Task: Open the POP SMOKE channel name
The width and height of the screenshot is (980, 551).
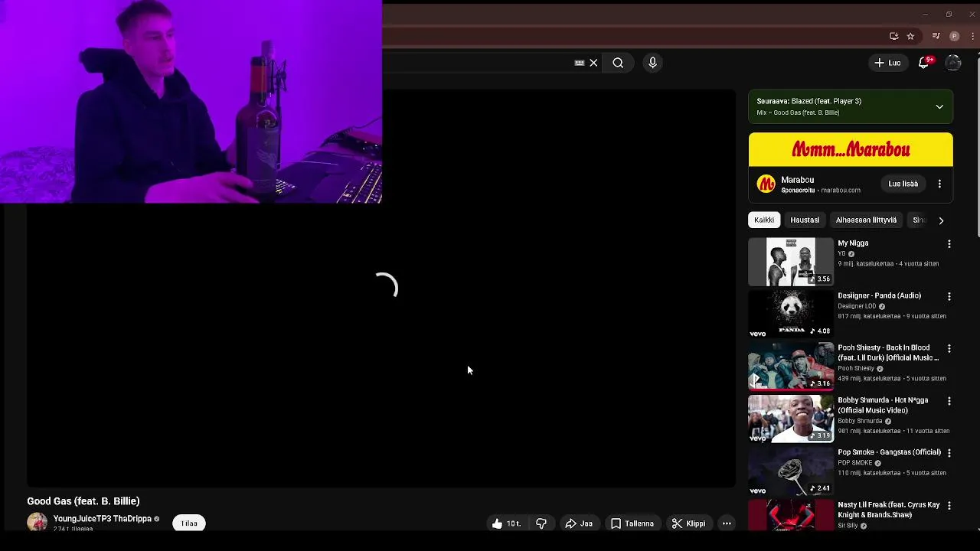Action: (855, 463)
